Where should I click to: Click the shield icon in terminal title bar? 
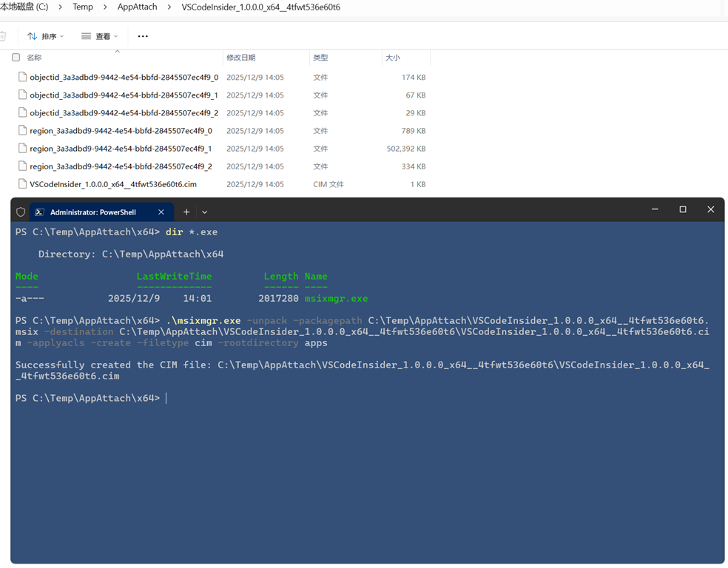click(x=21, y=212)
